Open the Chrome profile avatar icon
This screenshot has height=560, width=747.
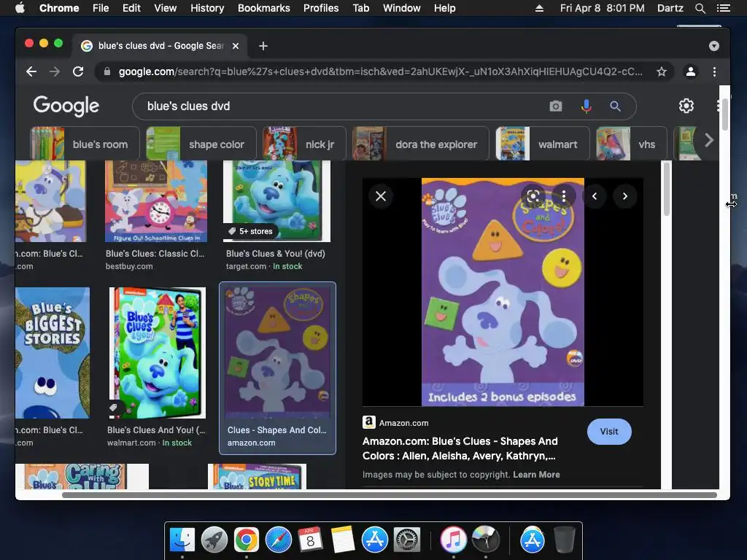pos(690,71)
